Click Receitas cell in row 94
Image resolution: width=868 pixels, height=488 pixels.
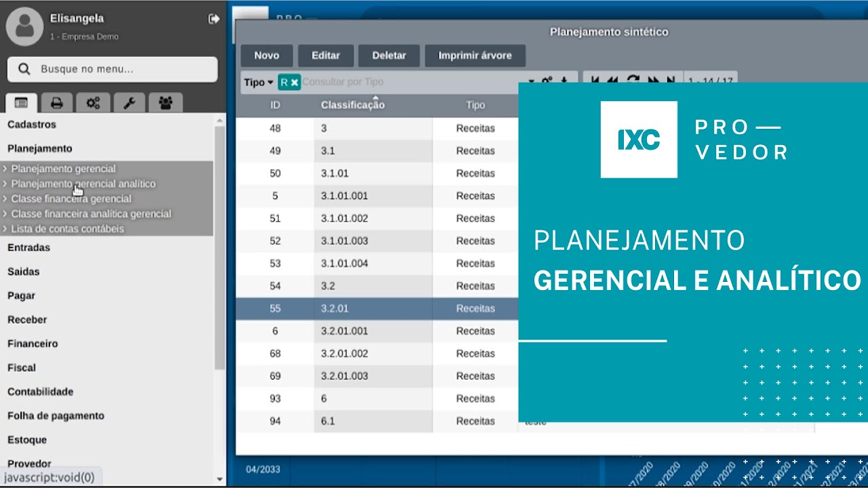pos(475,421)
